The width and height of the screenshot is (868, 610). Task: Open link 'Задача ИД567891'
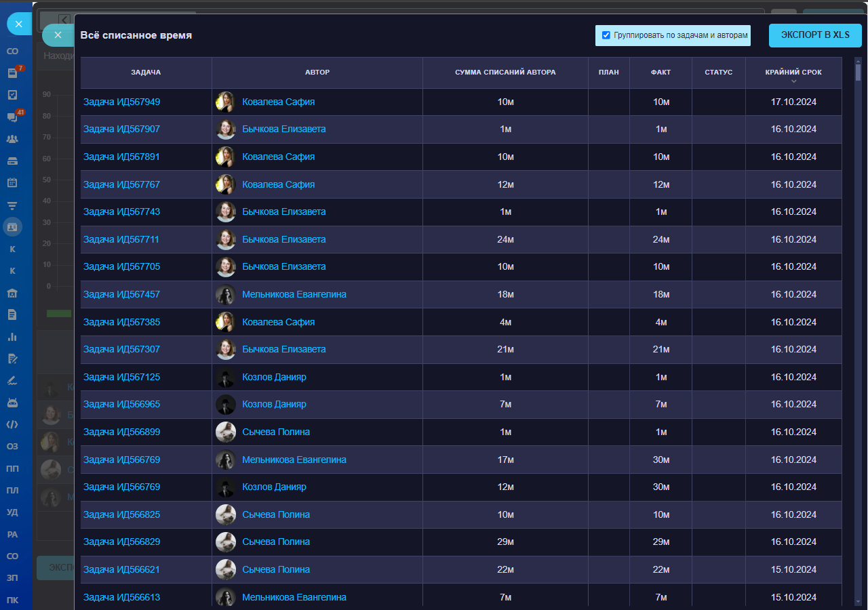click(x=121, y=157)
